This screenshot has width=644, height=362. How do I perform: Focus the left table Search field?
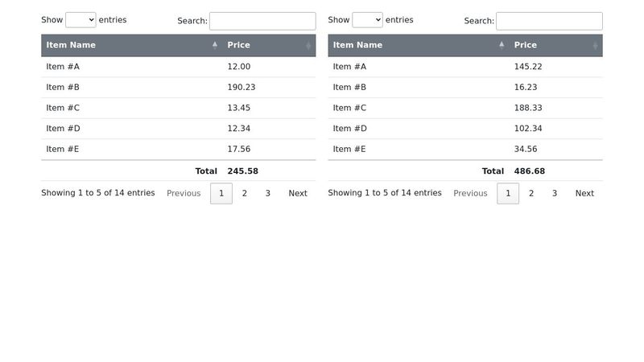coord(262,21)
